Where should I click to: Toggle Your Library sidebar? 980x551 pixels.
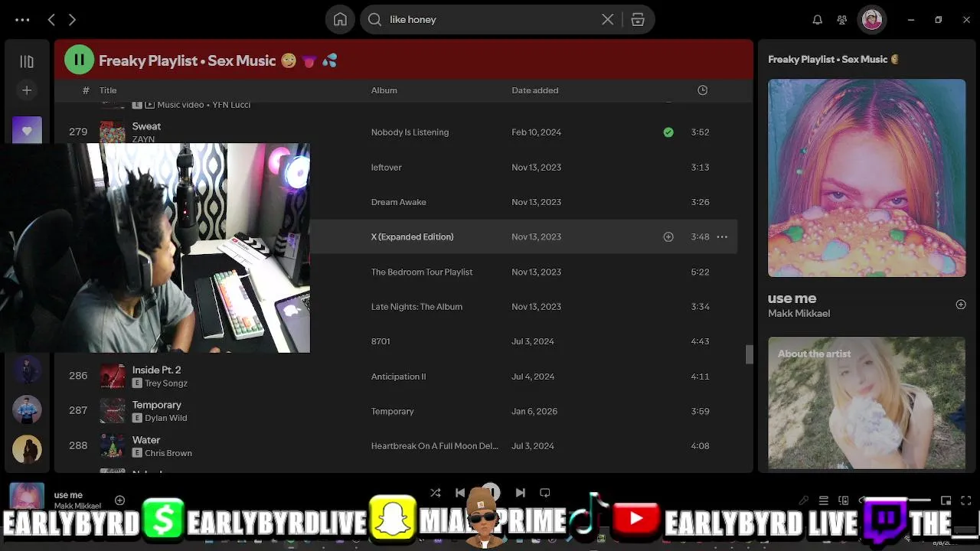pyautogui.click(x=27, y=62)
